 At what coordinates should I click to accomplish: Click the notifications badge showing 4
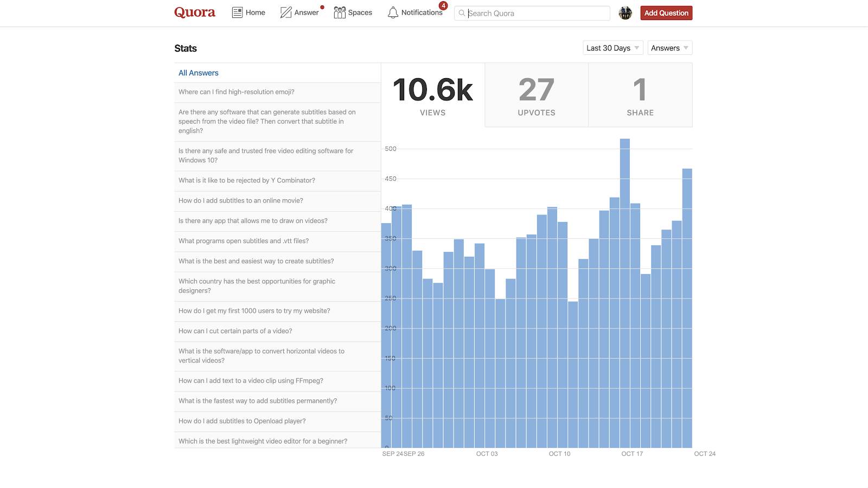coord(443,6)
